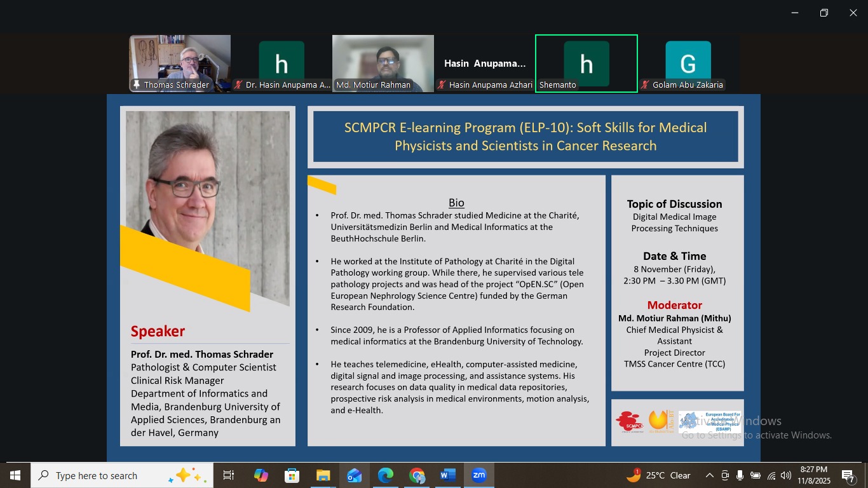Screen dimensions: 868x488
Task: Open Microsoft Word in the taskbar
Action: tap(448, 475)
